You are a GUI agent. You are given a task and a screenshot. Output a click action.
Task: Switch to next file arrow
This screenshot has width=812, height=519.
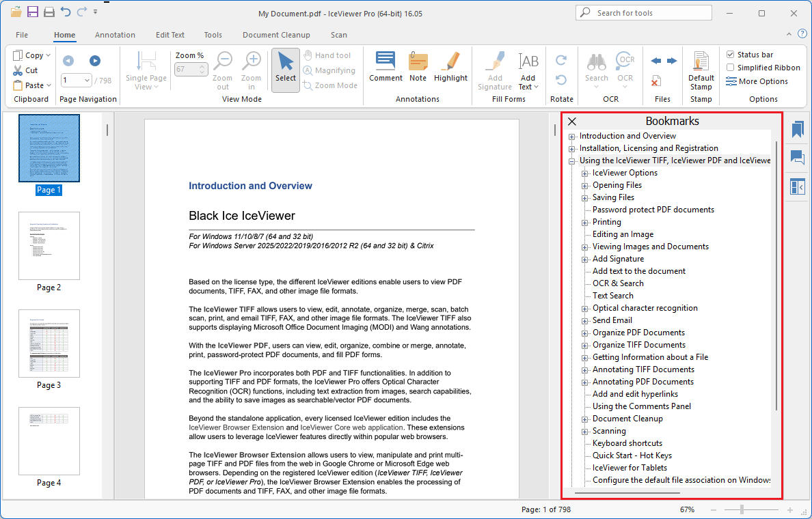tap(672, 61)
